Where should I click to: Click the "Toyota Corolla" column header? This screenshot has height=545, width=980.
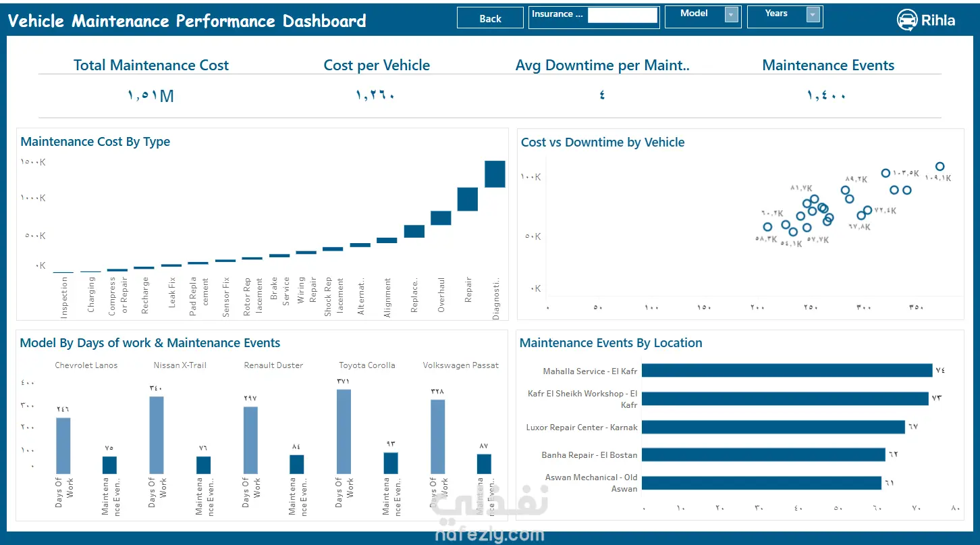coord(367,365)
